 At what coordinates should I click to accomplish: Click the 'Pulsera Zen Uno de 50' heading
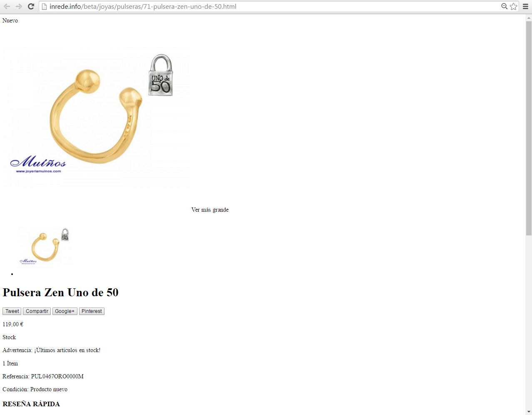[60, 292]
